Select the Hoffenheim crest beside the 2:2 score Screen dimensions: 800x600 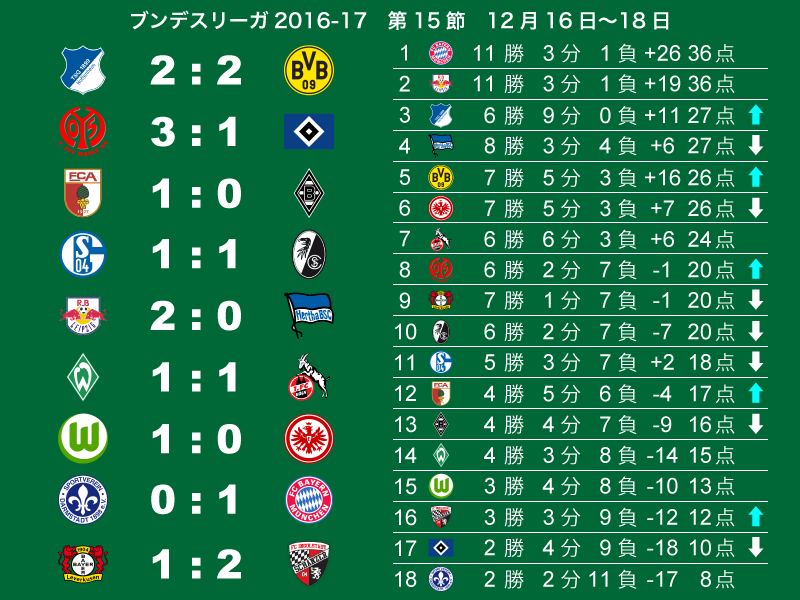click(x=83, y=70)
